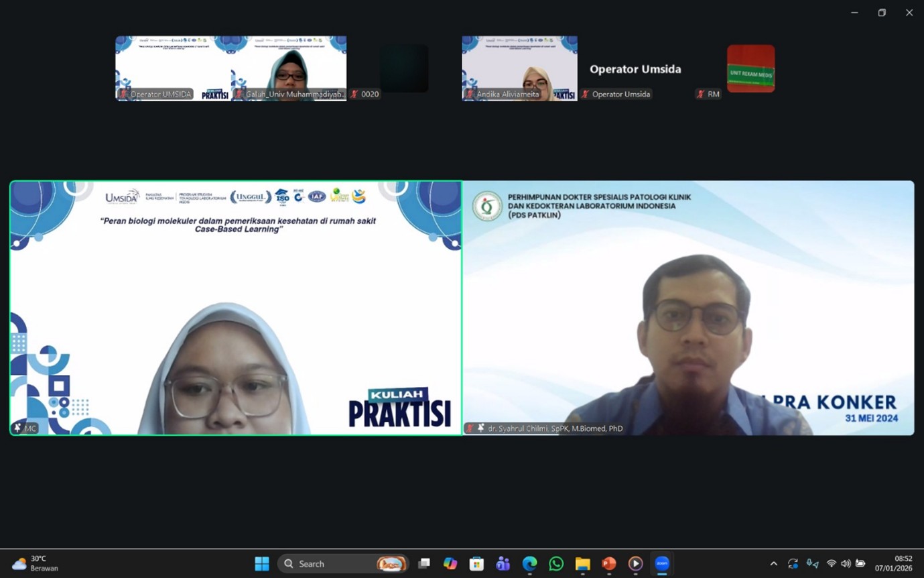Open the media player taskbar icon
Screen dimensions: 924x578
click(635, 564)
